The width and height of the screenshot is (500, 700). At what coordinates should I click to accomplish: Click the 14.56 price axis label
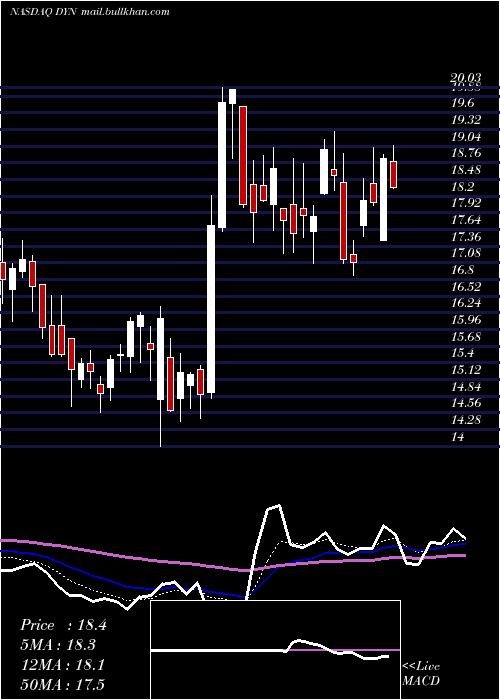(x=466, y=403)
